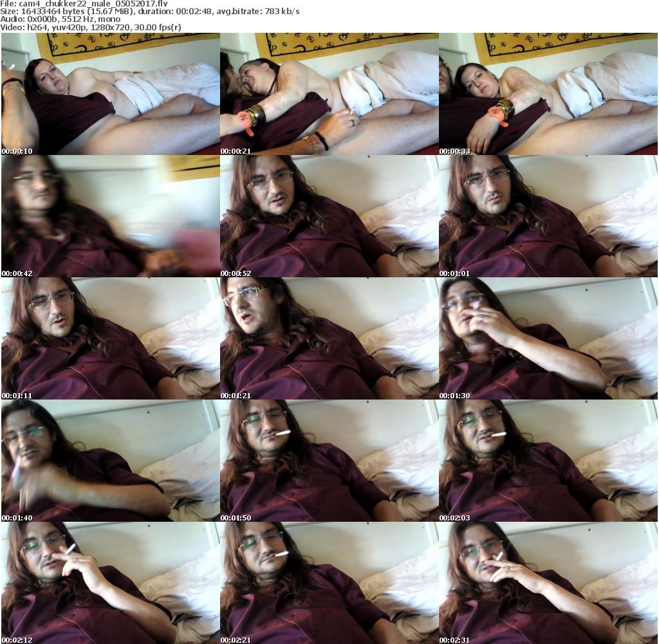This screenshot has width=659, height=644.
Task: Select the thumbnail labeled 00:01:40
Action: (x=110, y=461)
